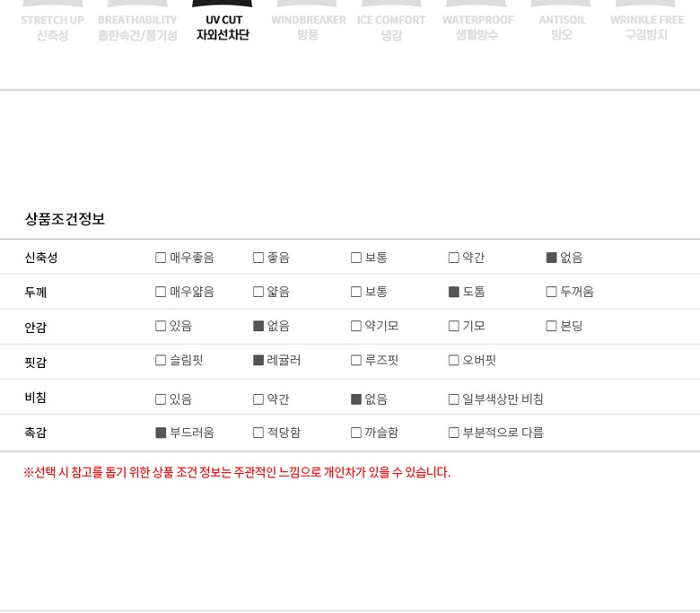Check the 기모 option for 안감
Viewport: 700px width, 613px height.
pyautogui.click(x=454, y=326)
